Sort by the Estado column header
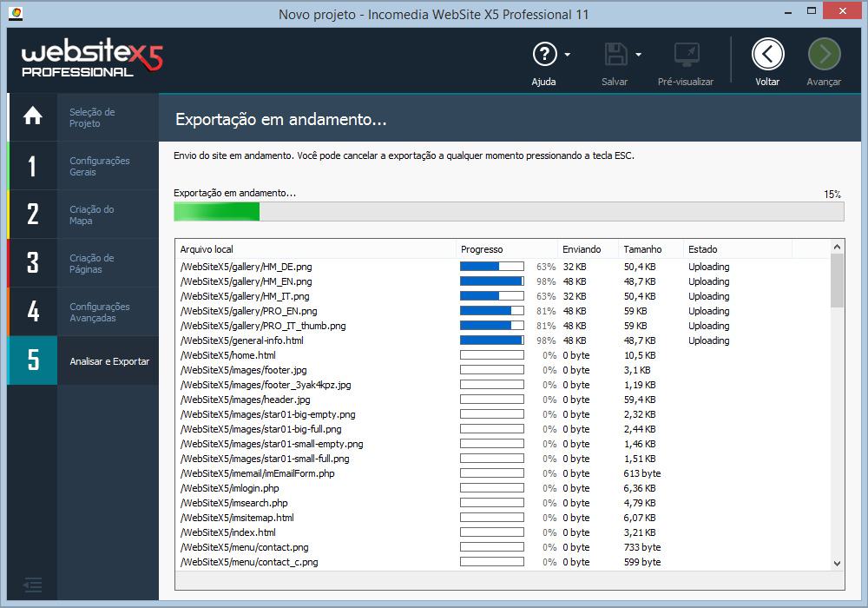 coord(737,249)
